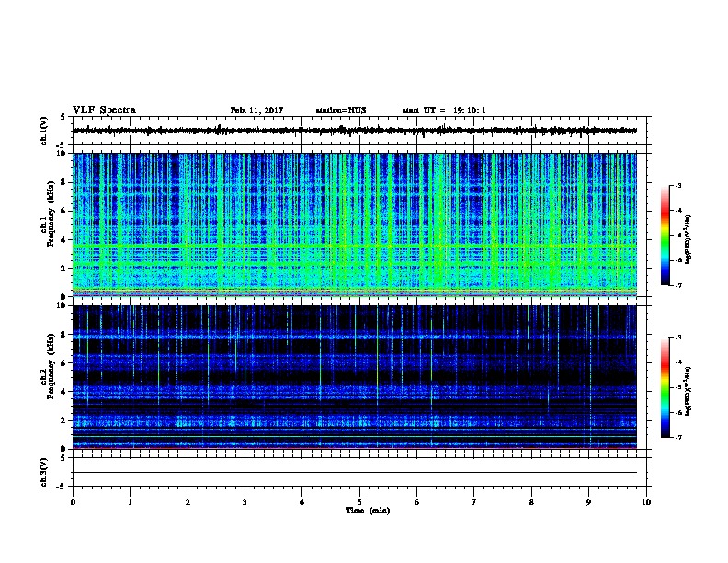Click the "start UT = 19:10:1" header text
This screenshot has width=728, height=563.
(x=444, y=110)
